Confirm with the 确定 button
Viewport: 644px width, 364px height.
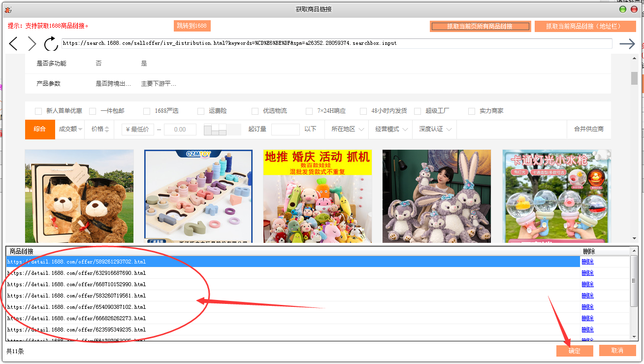click(x=575, y=351)
